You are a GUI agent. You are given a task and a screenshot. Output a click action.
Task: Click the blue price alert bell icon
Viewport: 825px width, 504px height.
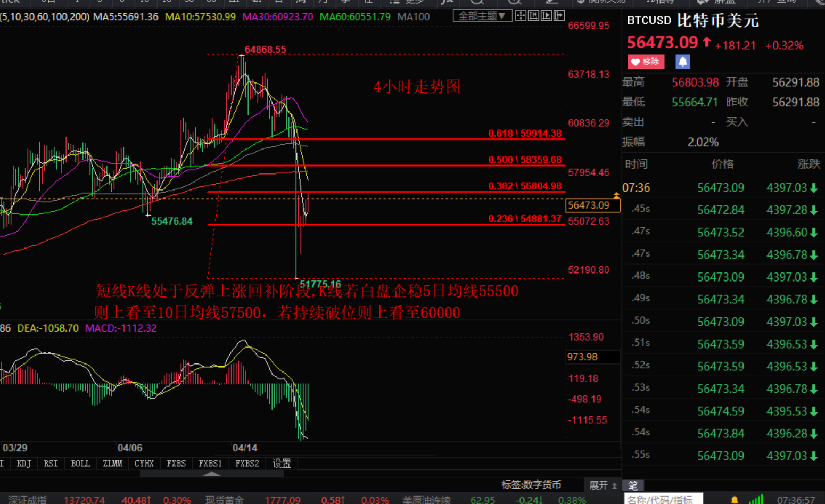pos(683,62)
